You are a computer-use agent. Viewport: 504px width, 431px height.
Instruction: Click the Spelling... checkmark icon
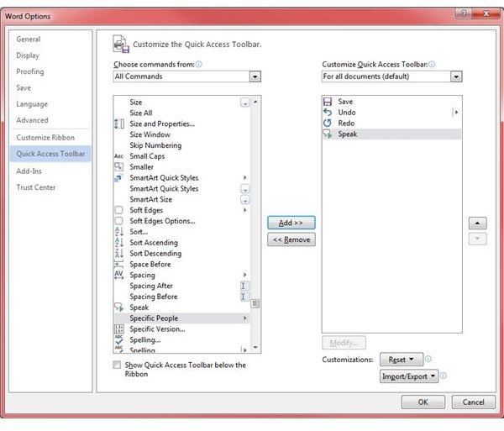tap(118, 339)
